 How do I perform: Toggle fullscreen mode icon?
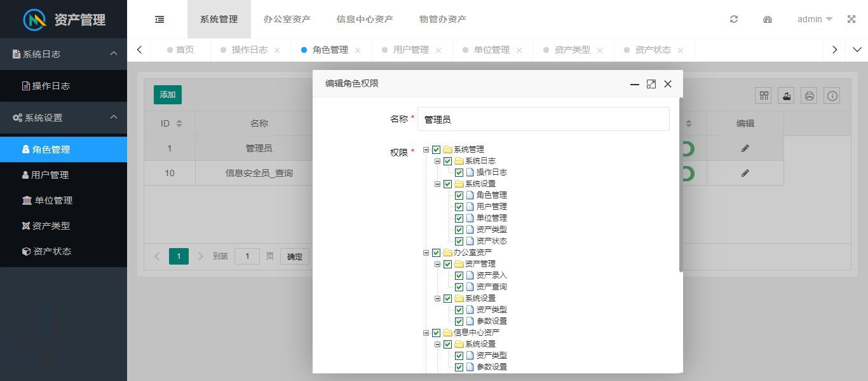[x=851, y=19]
